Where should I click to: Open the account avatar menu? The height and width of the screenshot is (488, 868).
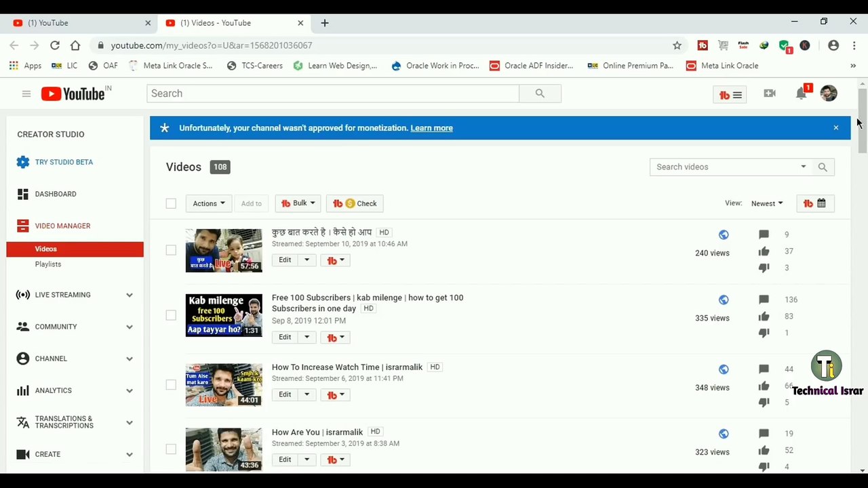point(829,94)
